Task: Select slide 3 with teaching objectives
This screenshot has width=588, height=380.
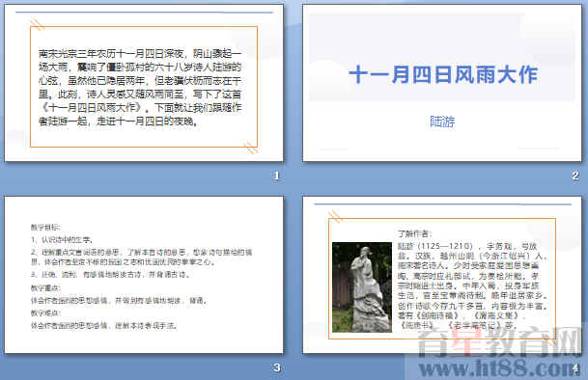Action: (x=144, y=275)
